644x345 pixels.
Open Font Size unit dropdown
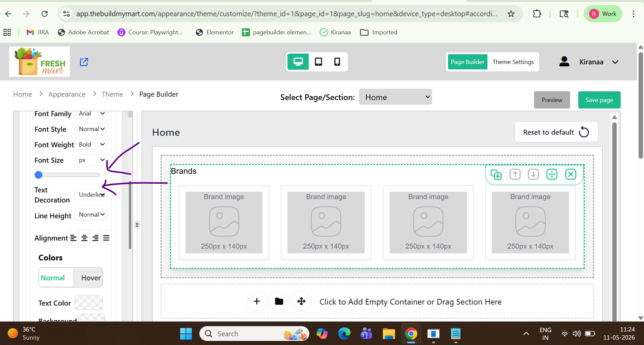(x=91, y=160)
